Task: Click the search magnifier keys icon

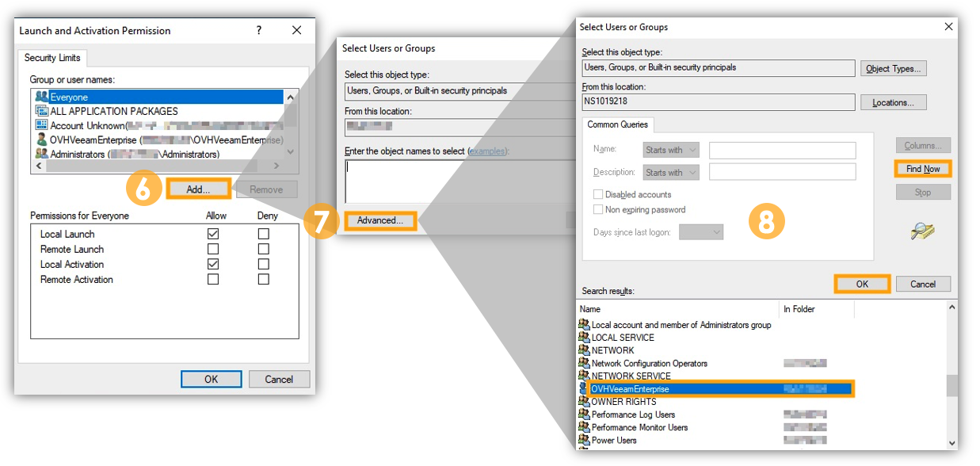Action: coord(922,231)
